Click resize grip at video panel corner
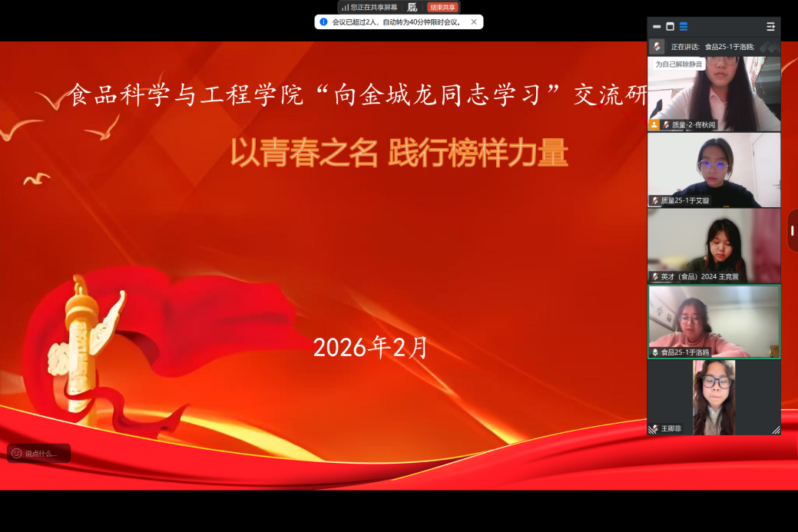The image size is (798, 532). click(x=776, y=431)
